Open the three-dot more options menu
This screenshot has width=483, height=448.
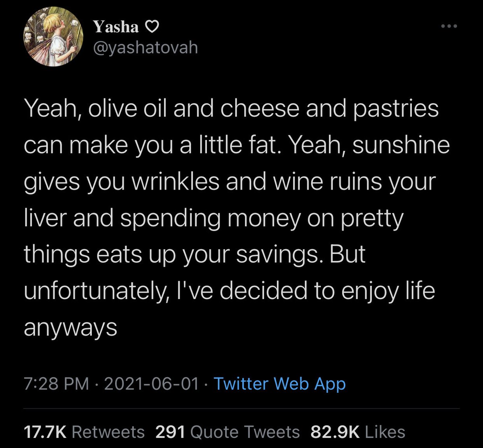[x=449, y=27]
